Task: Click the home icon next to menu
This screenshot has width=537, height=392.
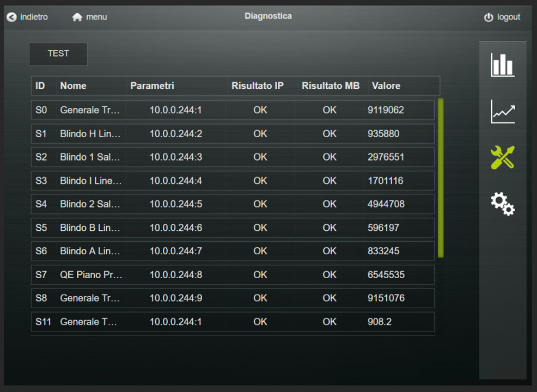Action: [x=77, y=17]
